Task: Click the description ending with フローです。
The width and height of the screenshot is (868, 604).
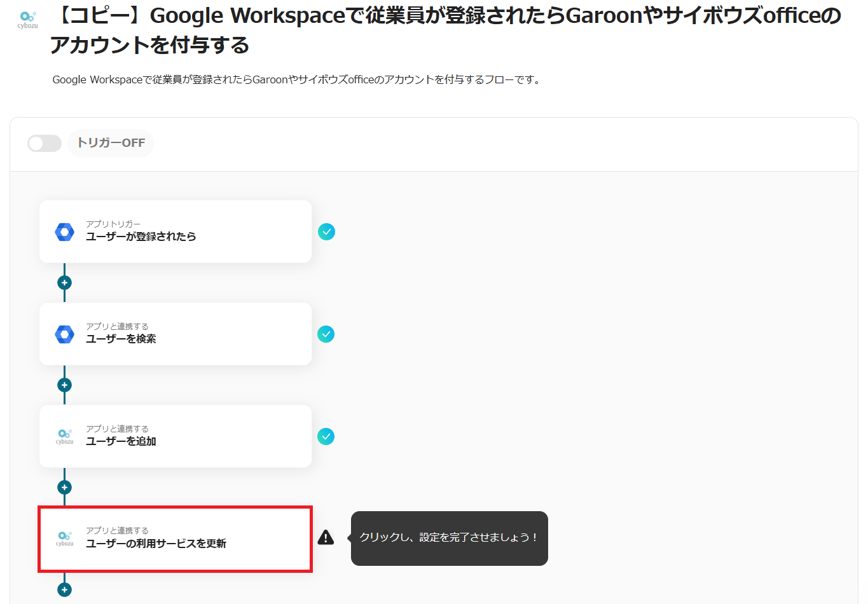Action: [297, 80]
